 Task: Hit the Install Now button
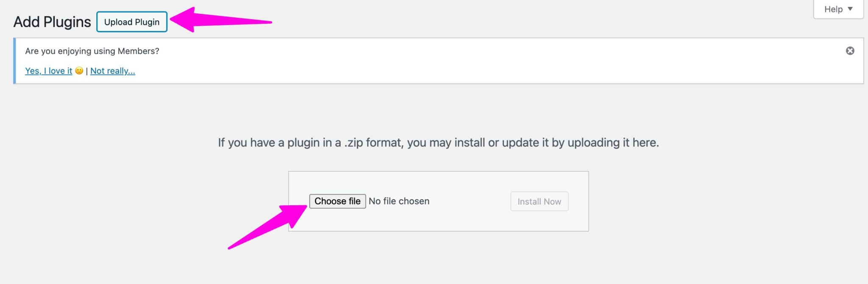pyautogui.click(x=539, y=201)
